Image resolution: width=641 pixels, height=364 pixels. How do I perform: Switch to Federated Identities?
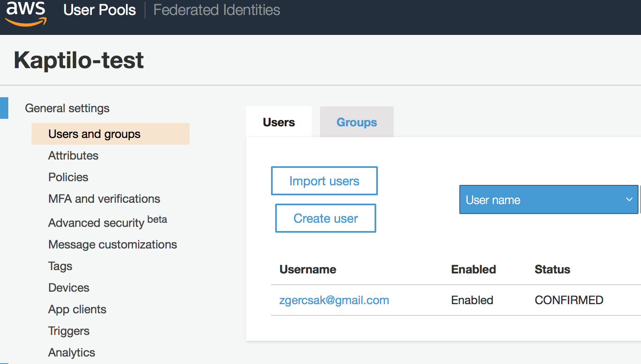point(217,10)
